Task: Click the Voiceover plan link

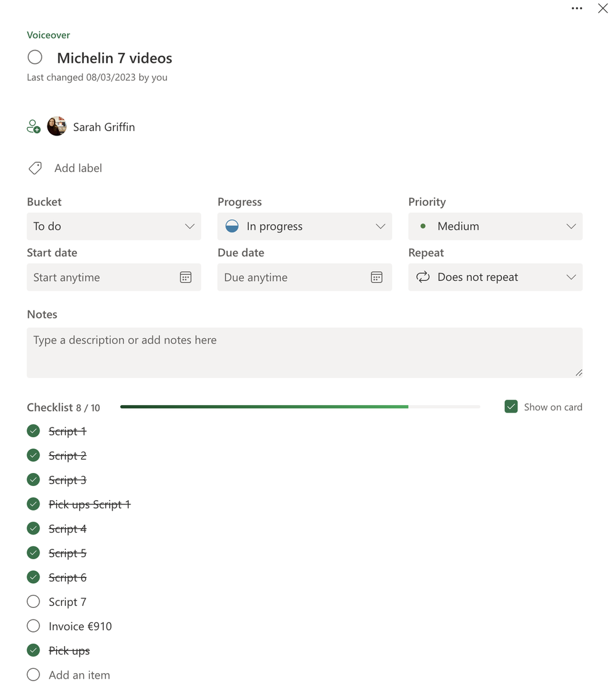Action: click(49, 35)
